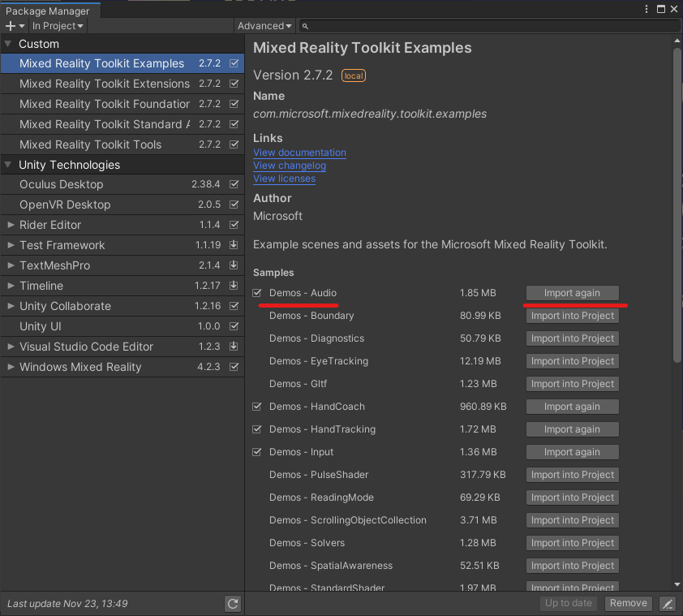Screen dimensions: 683x616
Task: Open the View documentation link
Action: tap(299, 153)
